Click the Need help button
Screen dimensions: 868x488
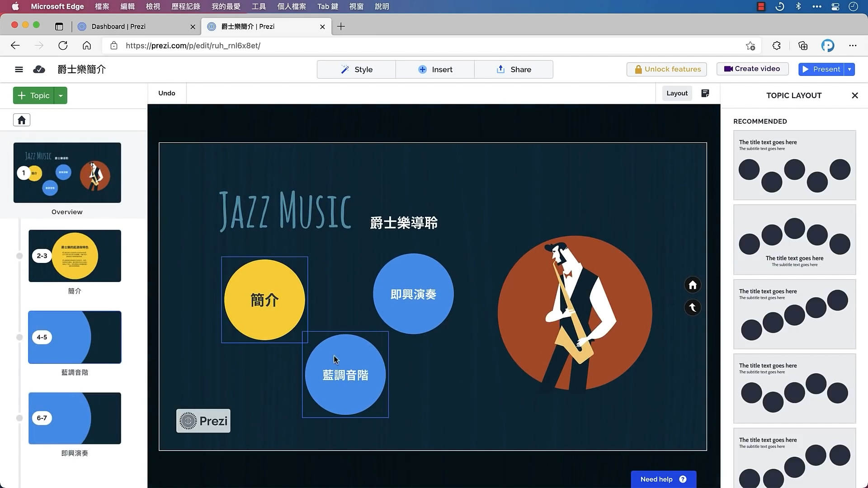tap(663, 479)
